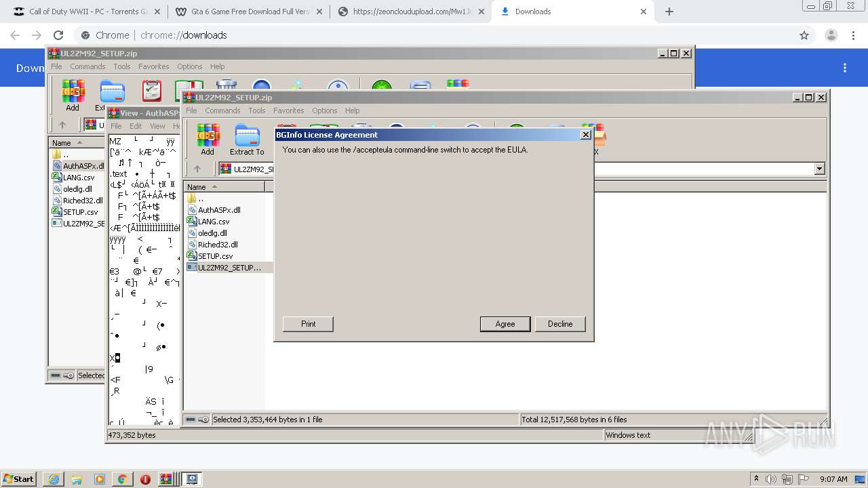Click the Add icon in back WinRAR window
868x488 pixels.
point(73,96)
